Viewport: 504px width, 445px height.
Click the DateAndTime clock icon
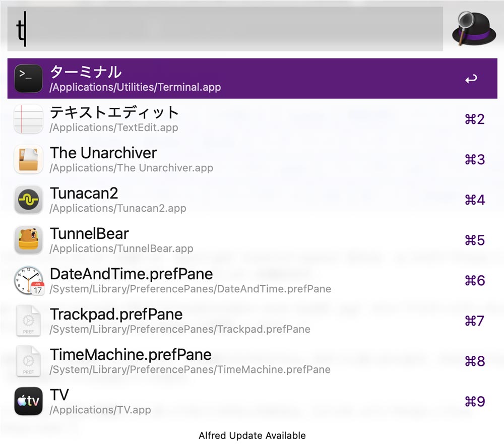29,280
